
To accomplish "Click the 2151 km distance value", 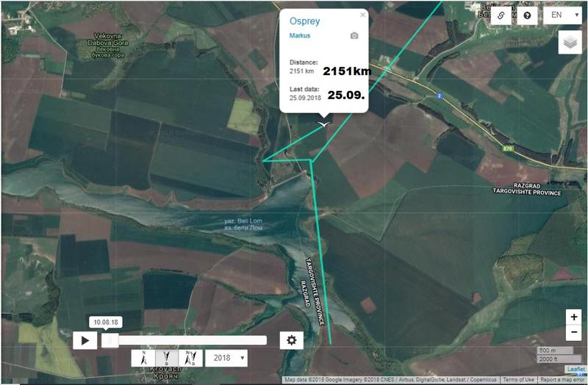I will [x=301, y=71].
